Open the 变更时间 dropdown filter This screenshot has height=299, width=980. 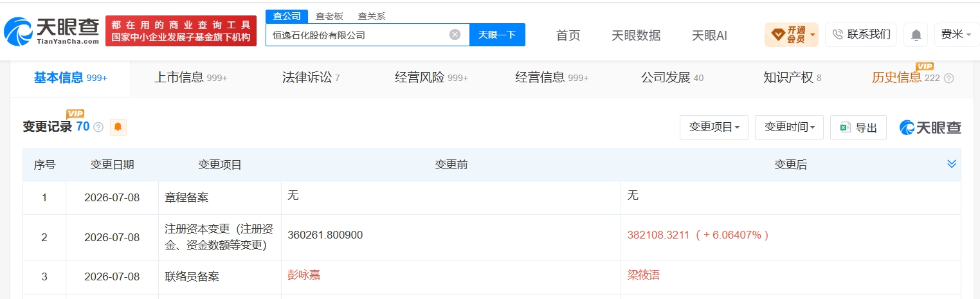coord(789,127)
